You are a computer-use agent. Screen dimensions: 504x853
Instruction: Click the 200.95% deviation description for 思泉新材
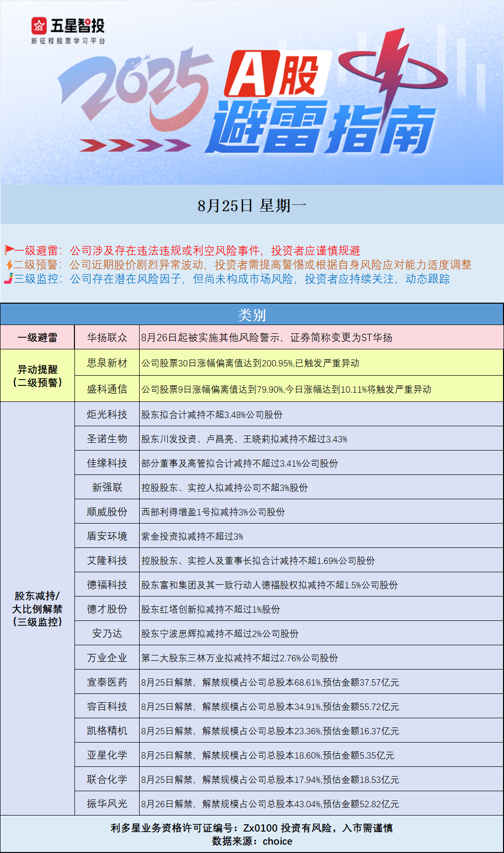pos(250,363)
